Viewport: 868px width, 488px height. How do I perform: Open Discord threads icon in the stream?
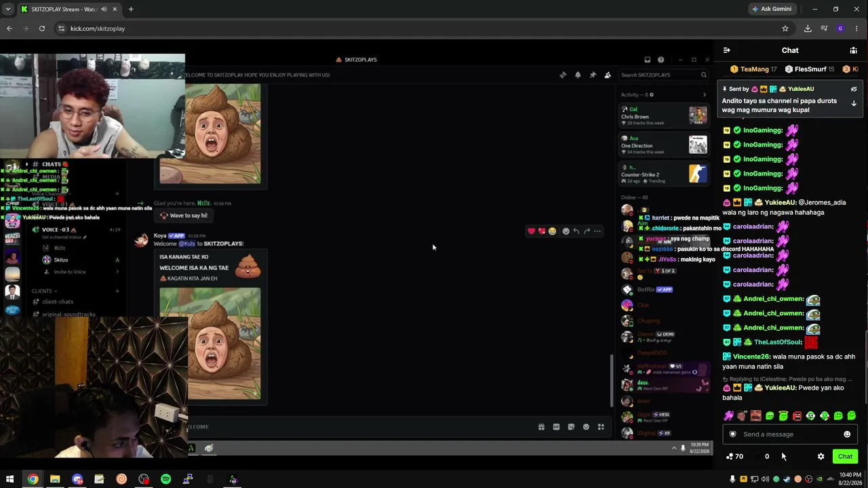(563, 75)
